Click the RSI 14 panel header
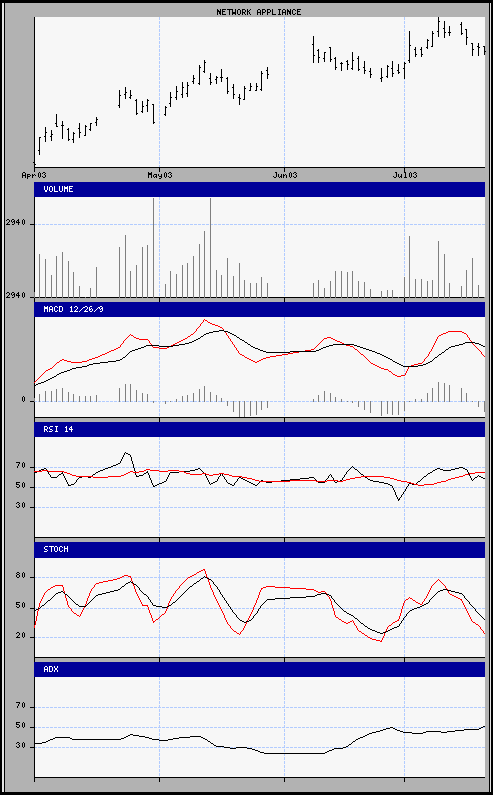Image resolution: width=493 pixels, height=795 pixels. (260, 429)
